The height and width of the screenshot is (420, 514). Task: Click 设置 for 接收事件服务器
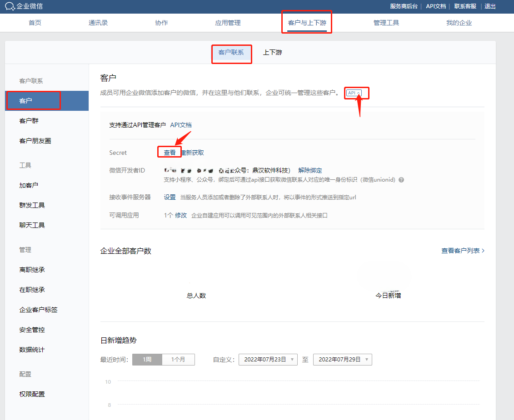[170, 197]
